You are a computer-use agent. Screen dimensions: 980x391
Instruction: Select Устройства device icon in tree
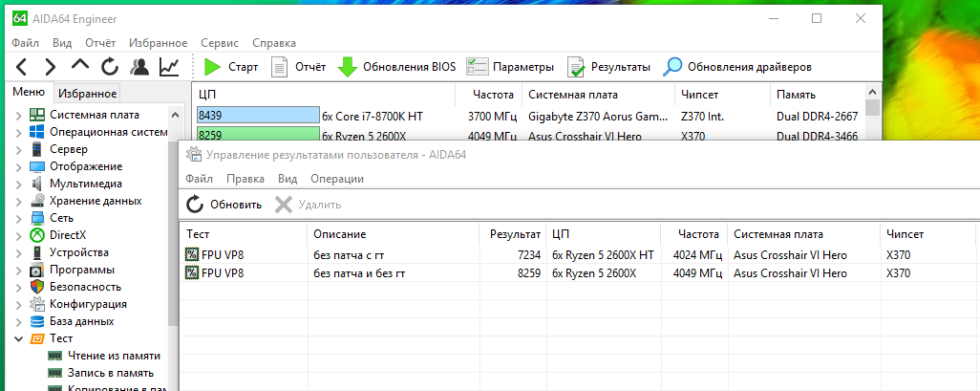(x=37, y=252)
